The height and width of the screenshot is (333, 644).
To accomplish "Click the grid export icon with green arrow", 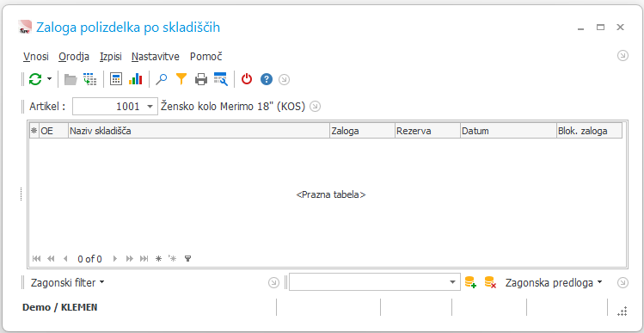I will 89,79.
